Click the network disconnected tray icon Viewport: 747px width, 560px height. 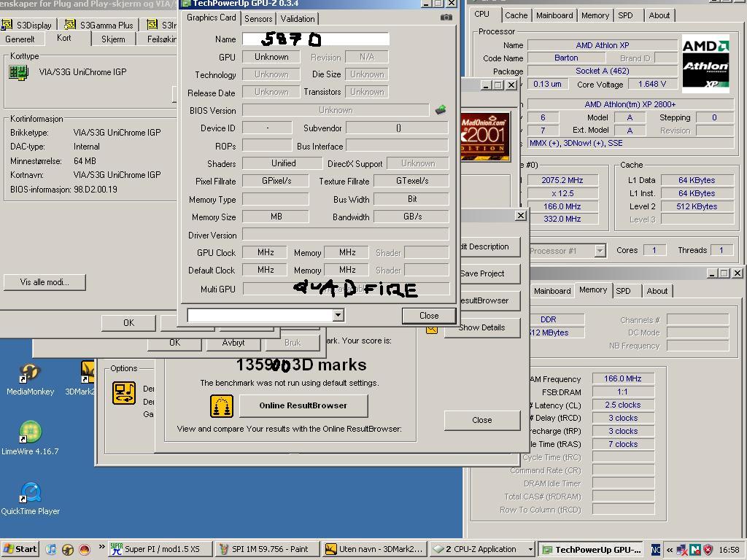click(x=682, y=550)
